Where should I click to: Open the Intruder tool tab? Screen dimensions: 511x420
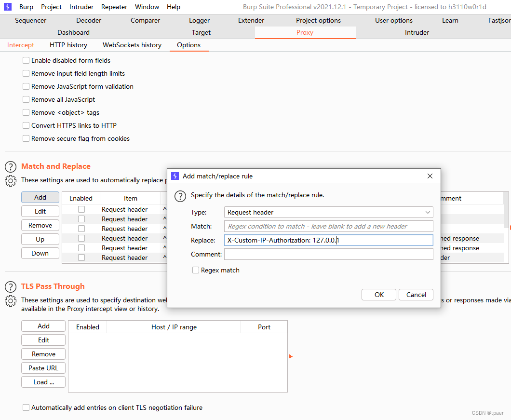[x=417, y=32]
